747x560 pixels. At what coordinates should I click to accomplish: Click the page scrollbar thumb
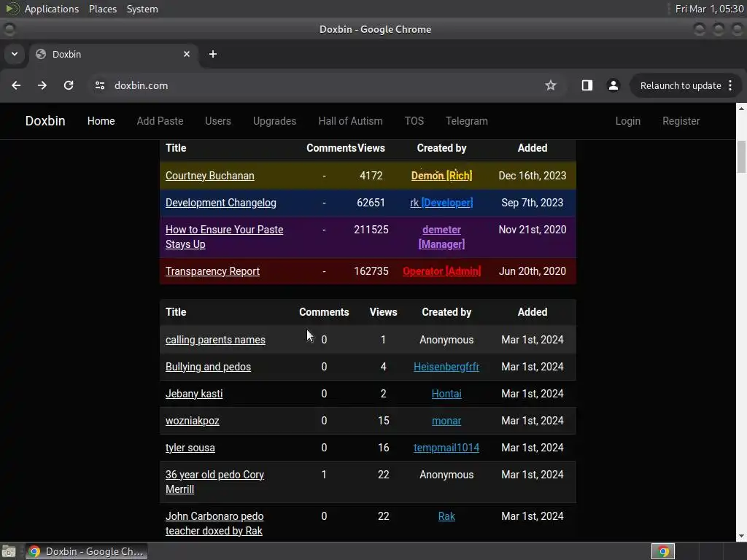pyautogui.click(x=741, y=157)
